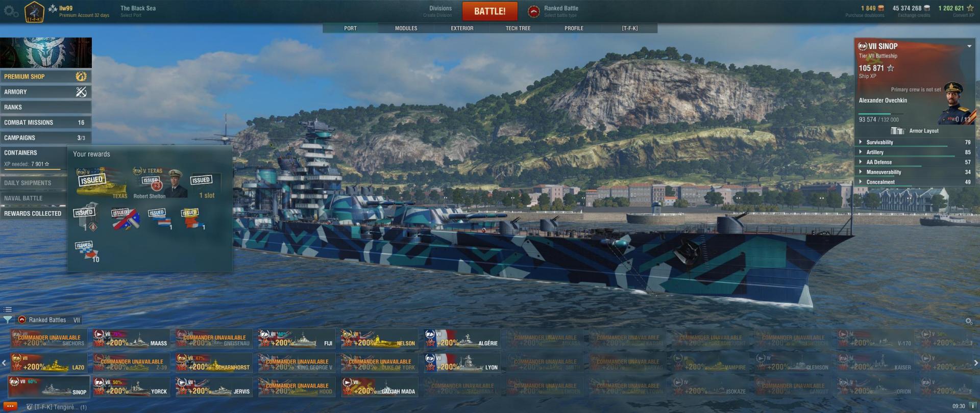
Task: Switch to the Modules tab
Action: click(x=406, y=29)
